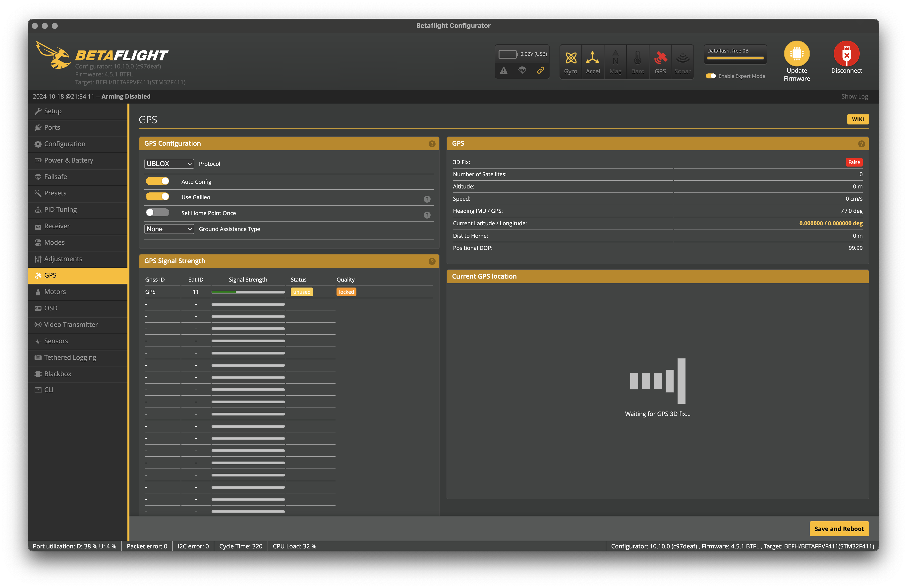Open the Setup tab
This screenshot has height=588, width=907.
78,111
